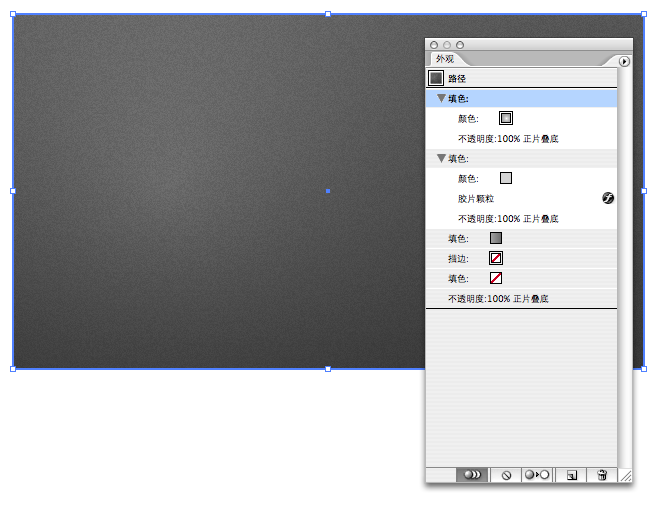The image size is (662, 506).
Task: Click the panel's vertical scrollbar track
Action: [624, 266]
